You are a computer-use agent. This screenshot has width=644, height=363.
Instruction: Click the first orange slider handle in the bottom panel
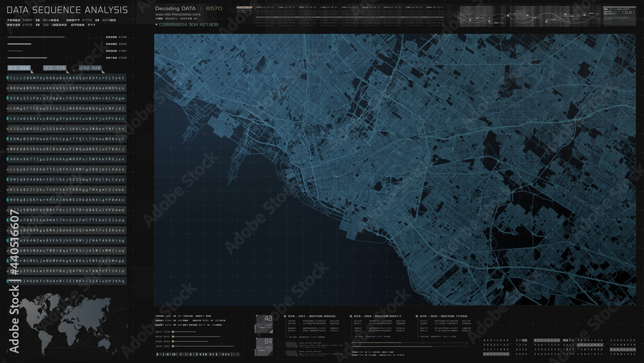(173, 332)
